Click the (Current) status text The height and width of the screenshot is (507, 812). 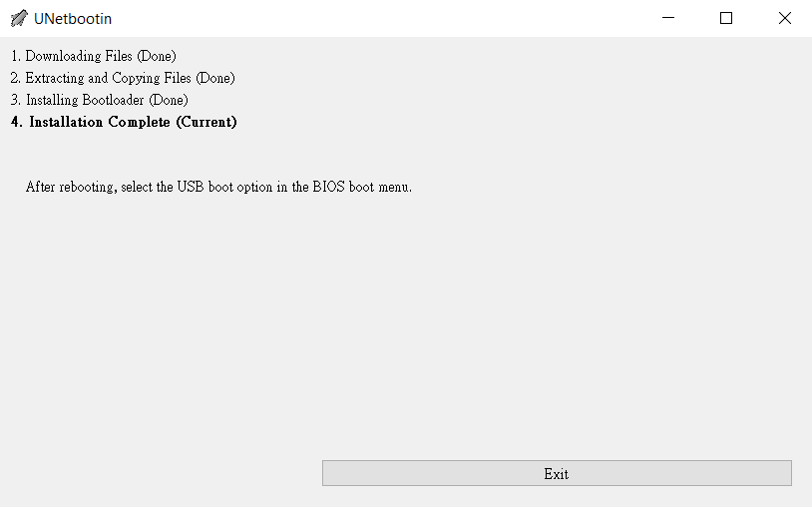pos(206,122)
